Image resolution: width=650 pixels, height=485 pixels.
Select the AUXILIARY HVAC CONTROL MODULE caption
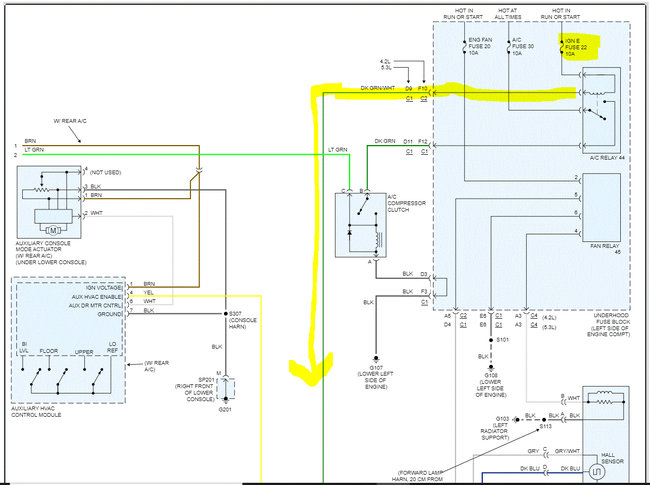(36, 412)
